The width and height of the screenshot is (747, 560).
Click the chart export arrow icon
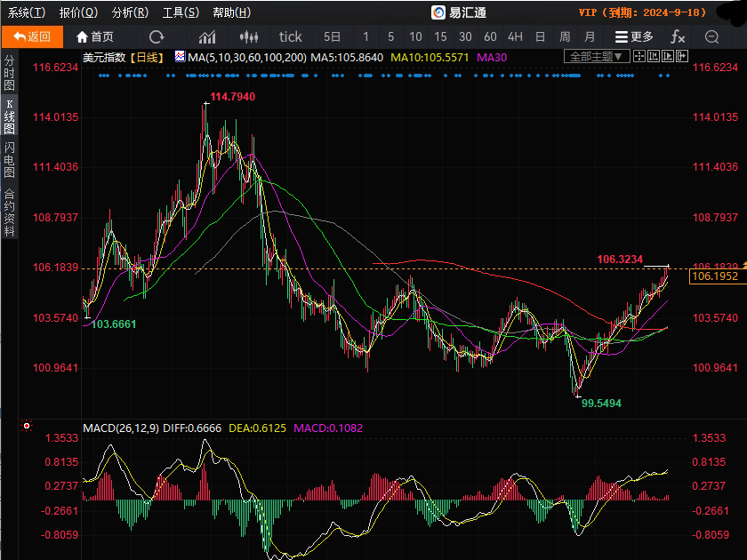pyautogui.click(x=682, y=57)
